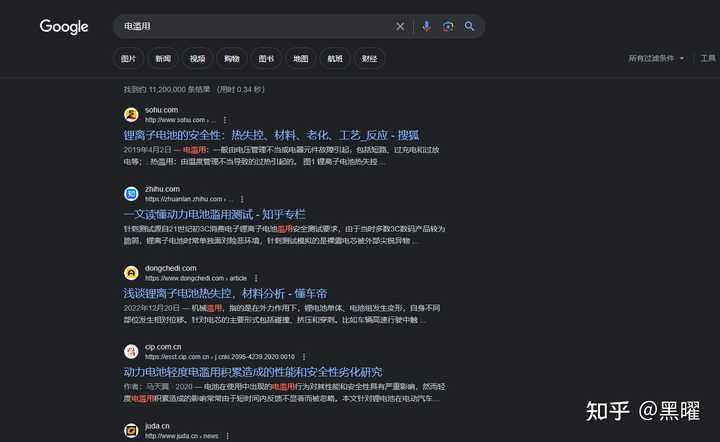Click the www.dongchedi.com article URL text
The height and width of the screenshot is (442, 720).
(196, 278)
